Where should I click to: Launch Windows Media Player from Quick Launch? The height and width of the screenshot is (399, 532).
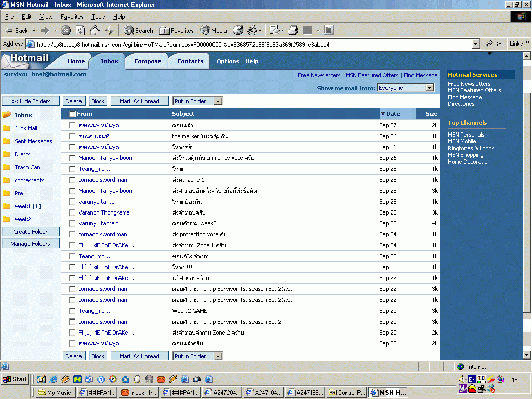click(113, 379)
